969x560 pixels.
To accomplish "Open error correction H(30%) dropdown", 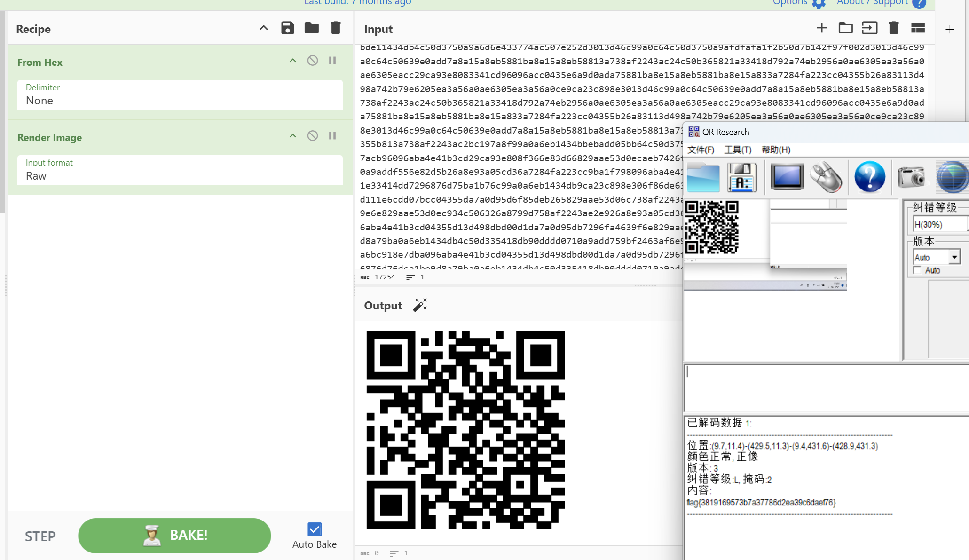I will (x=940, y=224).
